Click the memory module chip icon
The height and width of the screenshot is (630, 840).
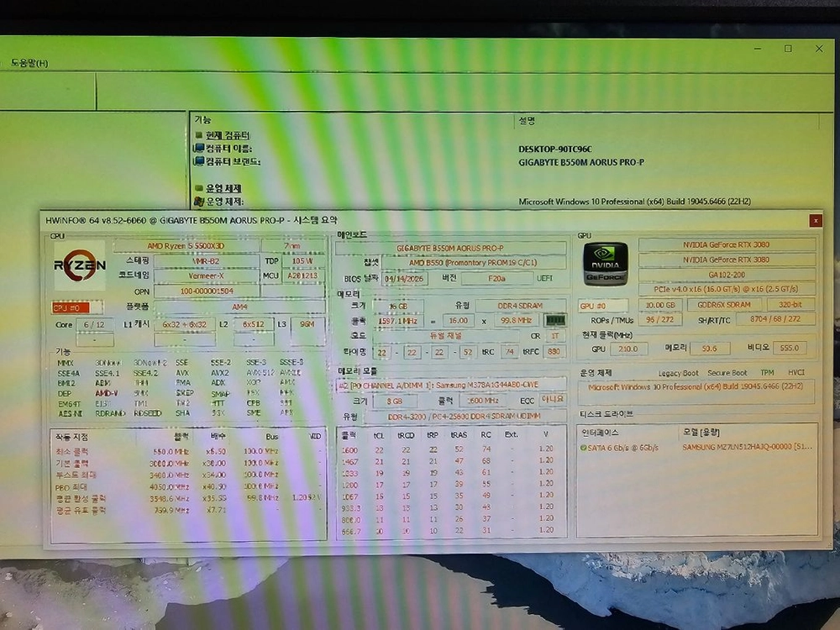[x=555, y=320]
